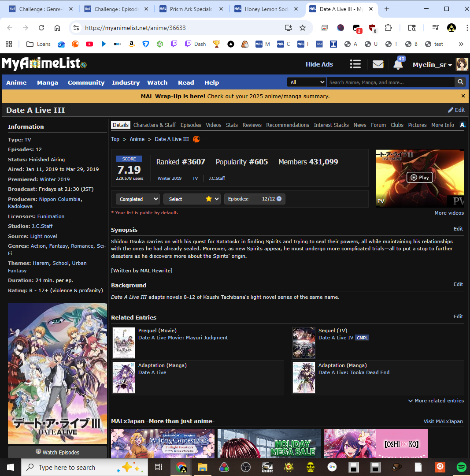470x476 pixels.
Task: Switch to the Reviews tab
Action: click(252, 125)
